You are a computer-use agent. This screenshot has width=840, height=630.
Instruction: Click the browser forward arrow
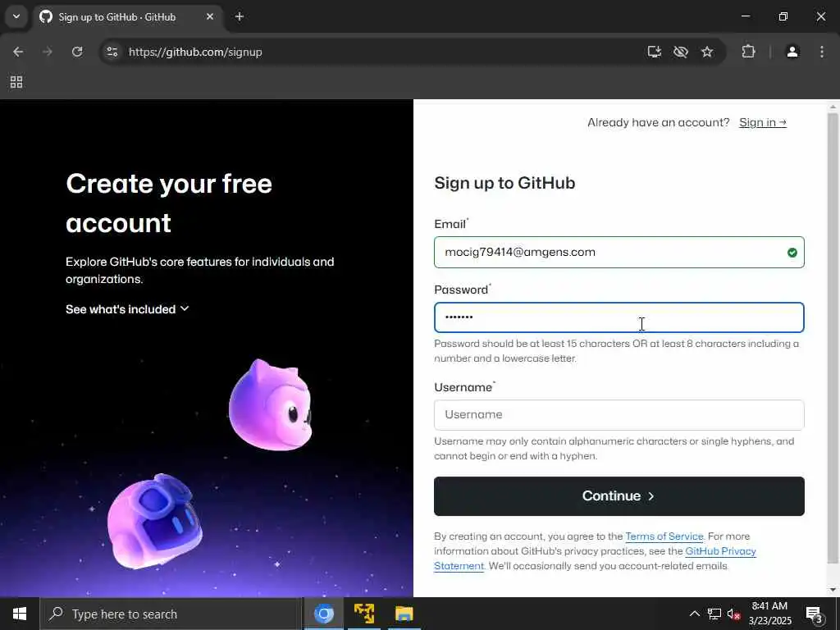(x=48, y=52)
